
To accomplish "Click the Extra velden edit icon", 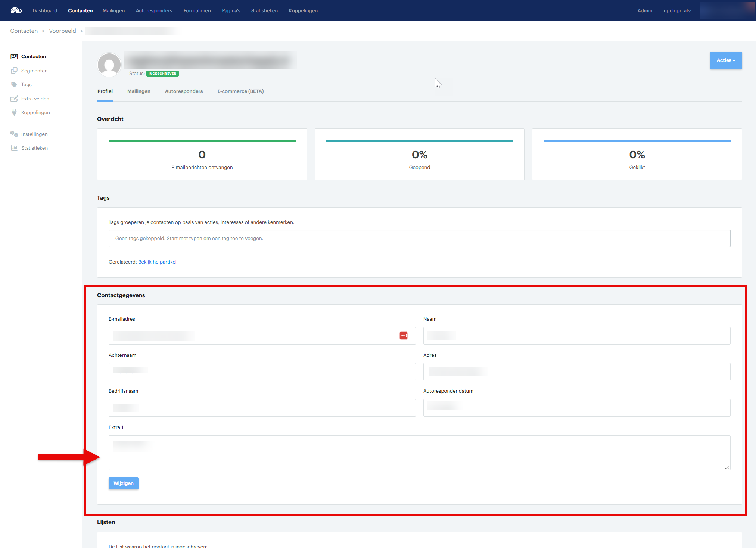I will 14,99.
